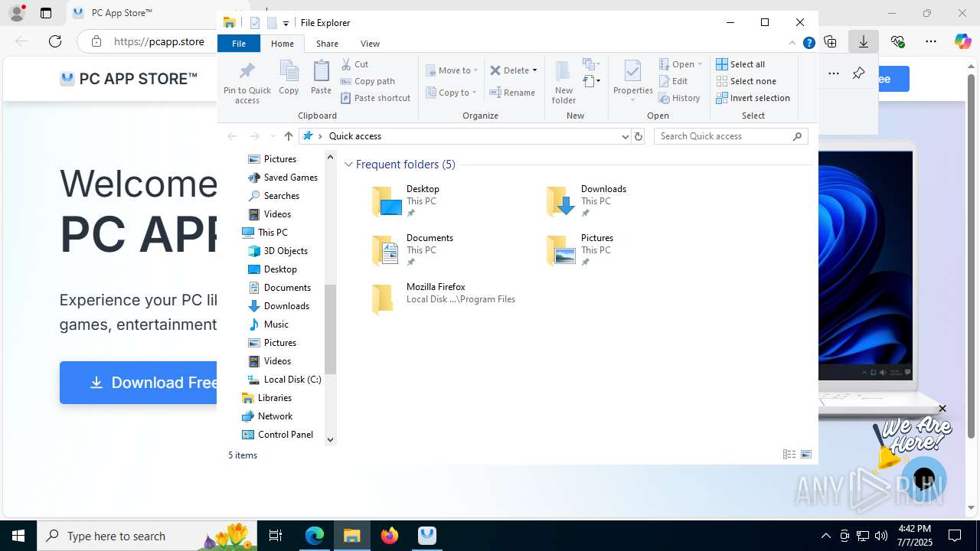This screenshot has width=980, height=551.
Task: Collapse the ribbon with chevron
Action: click(x=792, y=43)
